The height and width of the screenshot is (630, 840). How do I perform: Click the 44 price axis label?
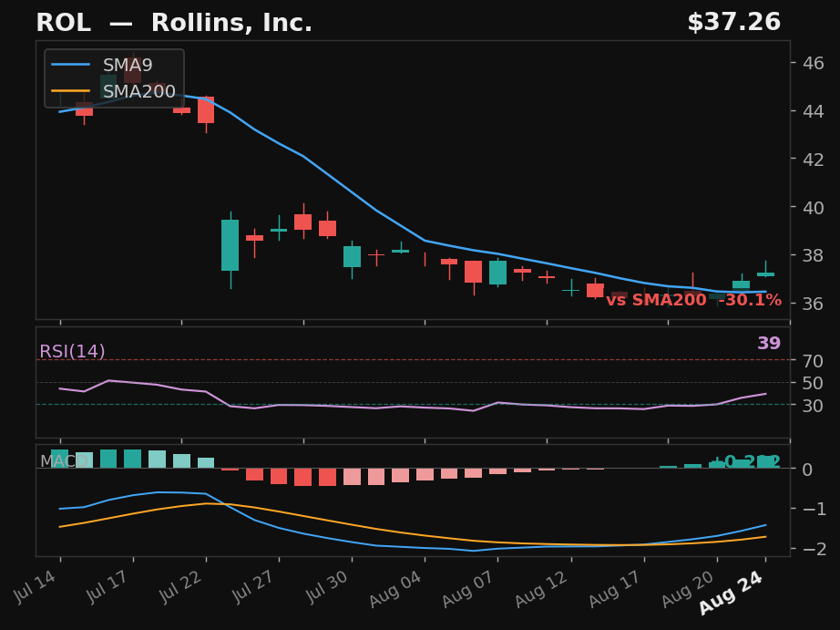pyautogui.click(x=814, y=111)
